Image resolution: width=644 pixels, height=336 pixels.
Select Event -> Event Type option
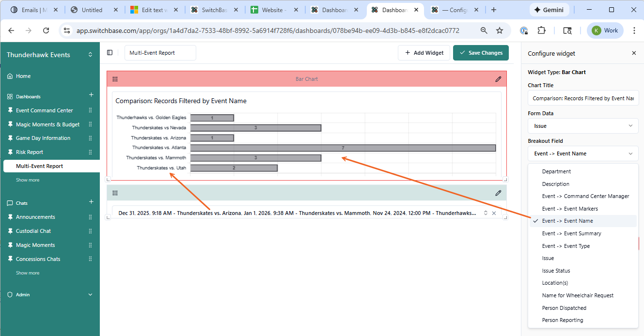coord(565,246)
